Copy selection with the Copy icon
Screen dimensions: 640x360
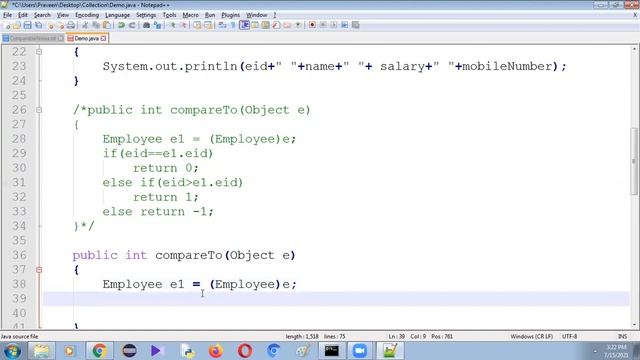tap(96, 25)
